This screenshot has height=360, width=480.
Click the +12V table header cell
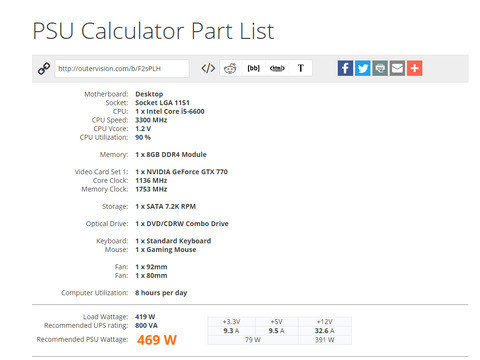[x=325, y=322]
